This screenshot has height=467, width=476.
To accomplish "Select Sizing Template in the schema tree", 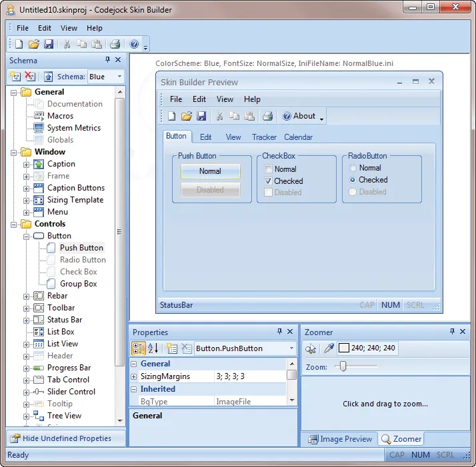I will click(x=75, y=200).
